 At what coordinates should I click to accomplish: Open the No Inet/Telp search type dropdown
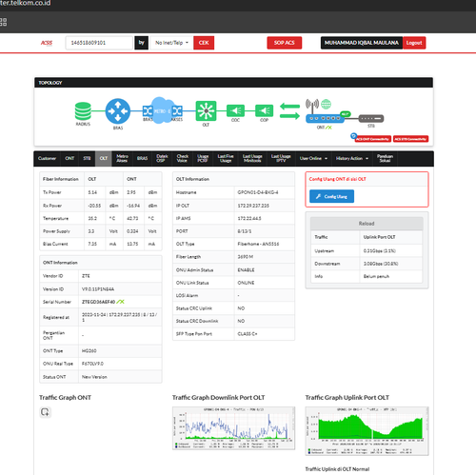(171, 43)
